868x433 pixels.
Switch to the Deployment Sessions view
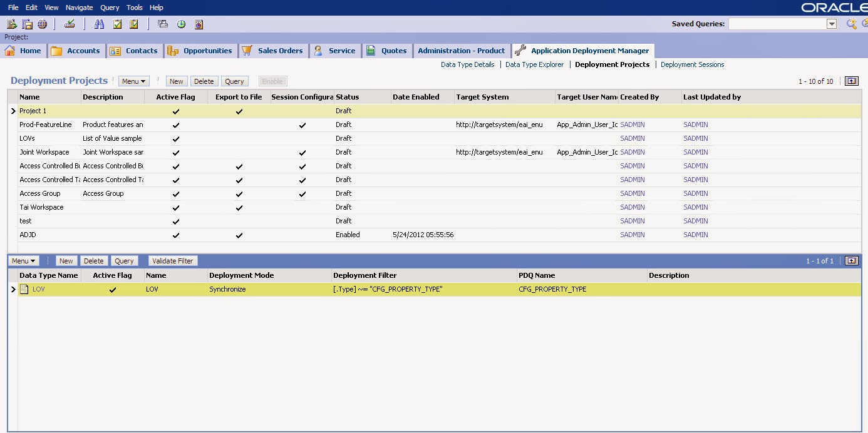692,64
